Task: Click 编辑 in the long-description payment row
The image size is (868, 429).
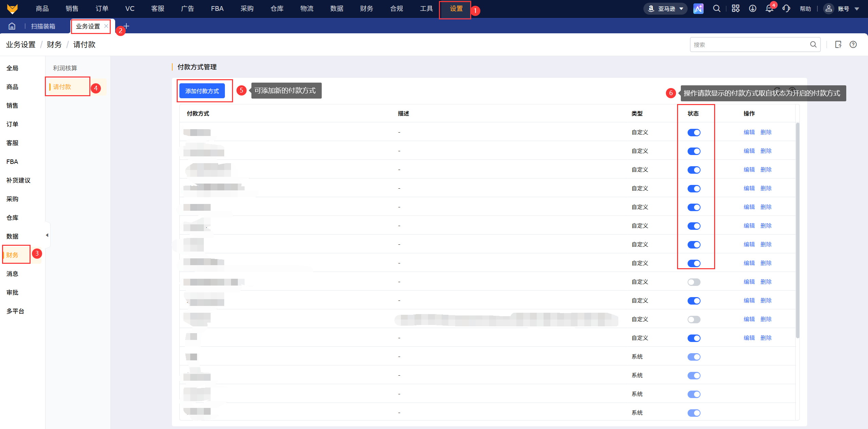Action: 749,319
